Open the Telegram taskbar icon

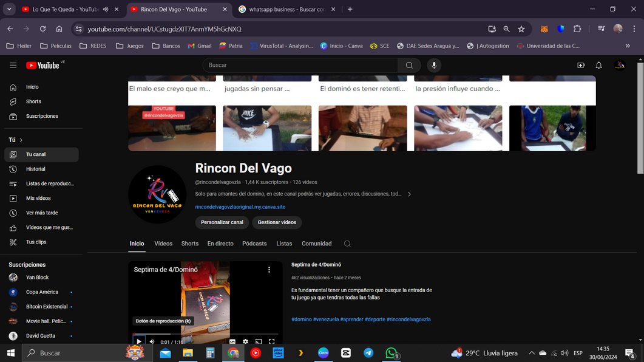[x=368, y=353]
